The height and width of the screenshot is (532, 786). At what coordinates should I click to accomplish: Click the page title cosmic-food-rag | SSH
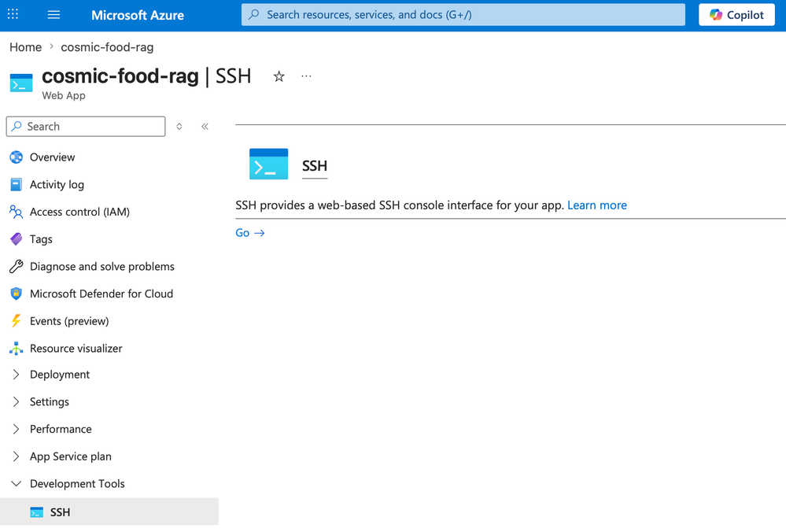pos(146,76)
